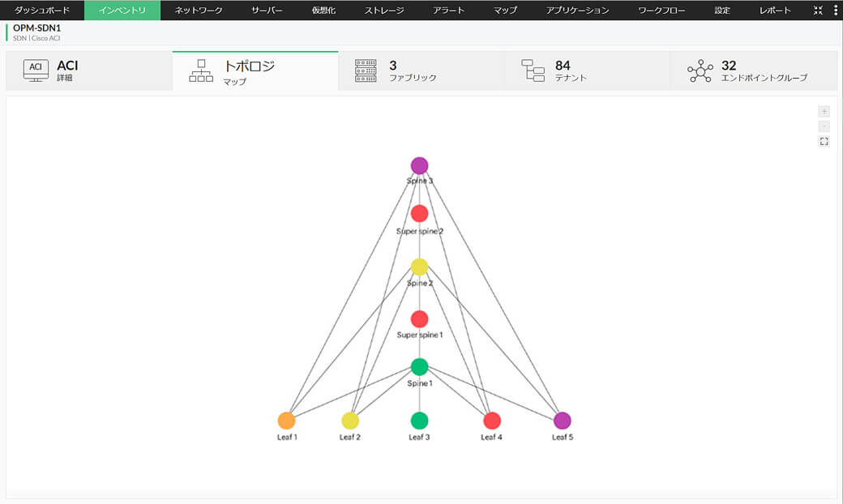
Task: Click the tenant tree icon
Action: pos(533,71)
